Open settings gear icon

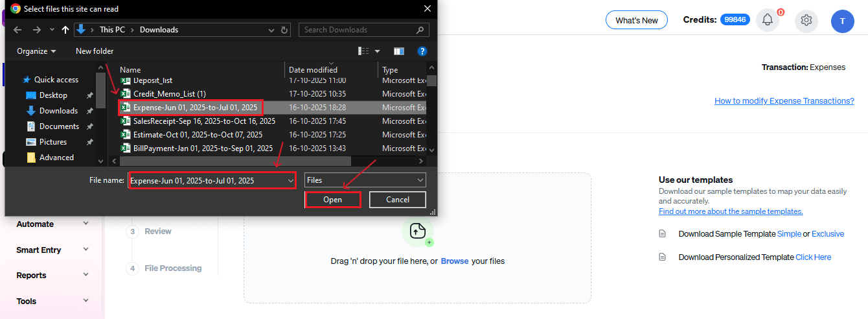click(806, 20)
